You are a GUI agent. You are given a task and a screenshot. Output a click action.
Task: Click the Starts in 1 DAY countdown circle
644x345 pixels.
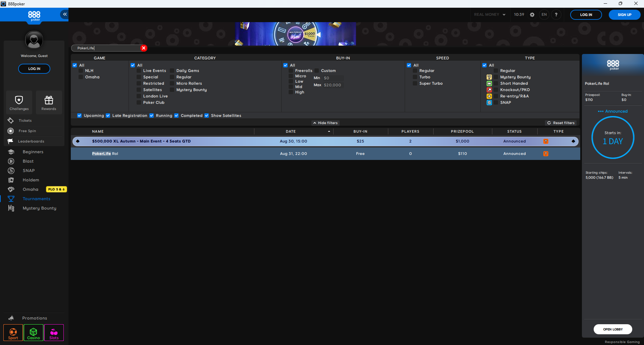613,137
